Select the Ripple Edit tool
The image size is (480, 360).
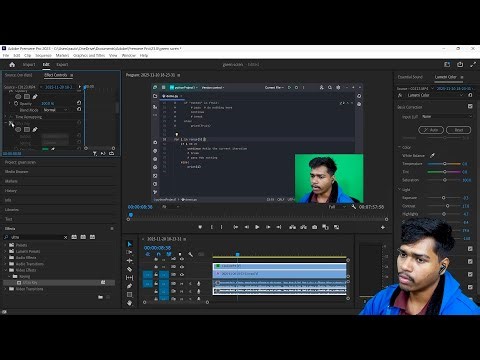[130, 261]
